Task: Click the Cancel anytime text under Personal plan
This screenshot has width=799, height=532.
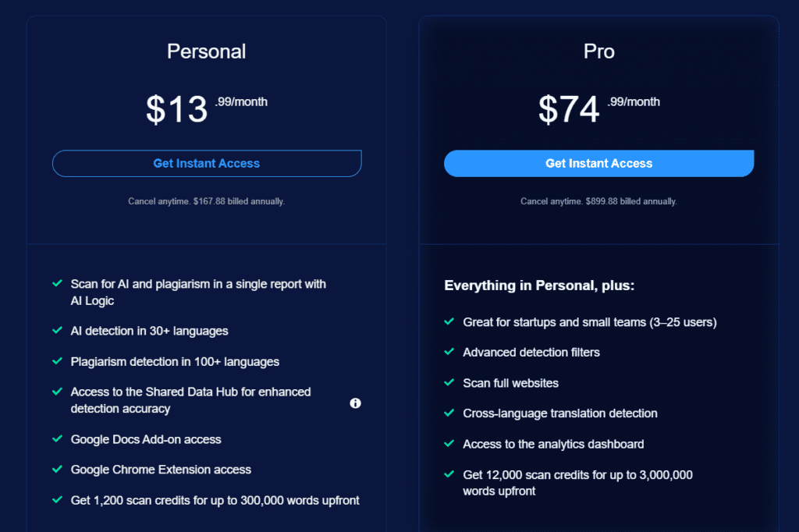Action: (206, 201)
